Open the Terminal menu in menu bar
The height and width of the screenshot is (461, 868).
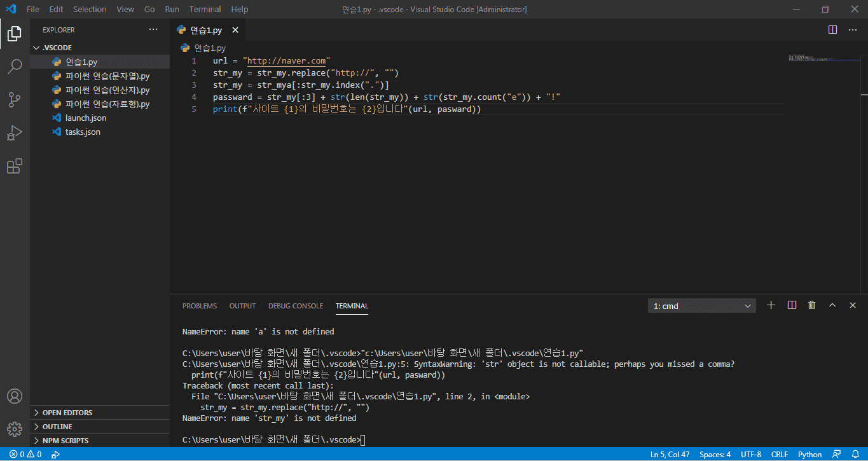[205, 9]
